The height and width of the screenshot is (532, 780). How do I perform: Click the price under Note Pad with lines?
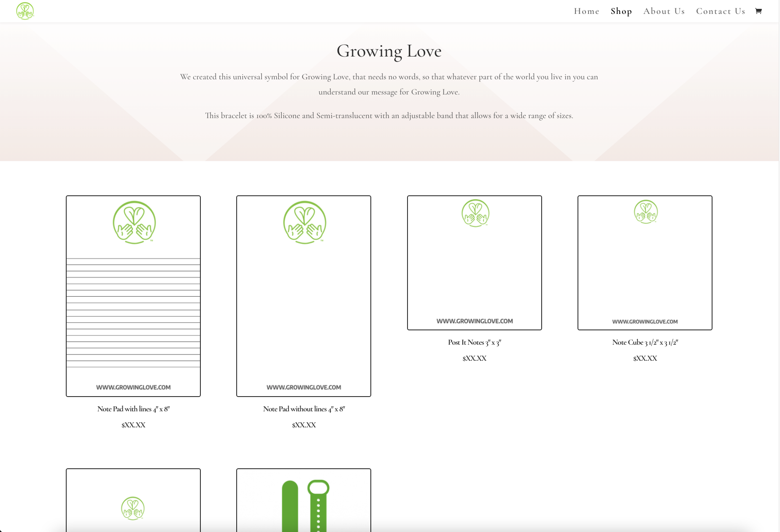(x=133, y=425)
